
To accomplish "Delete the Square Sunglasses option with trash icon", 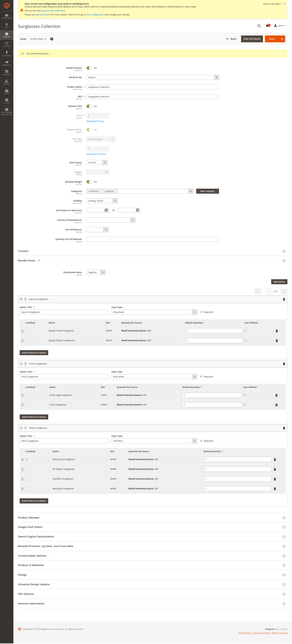I will click(x=284, y=299).
